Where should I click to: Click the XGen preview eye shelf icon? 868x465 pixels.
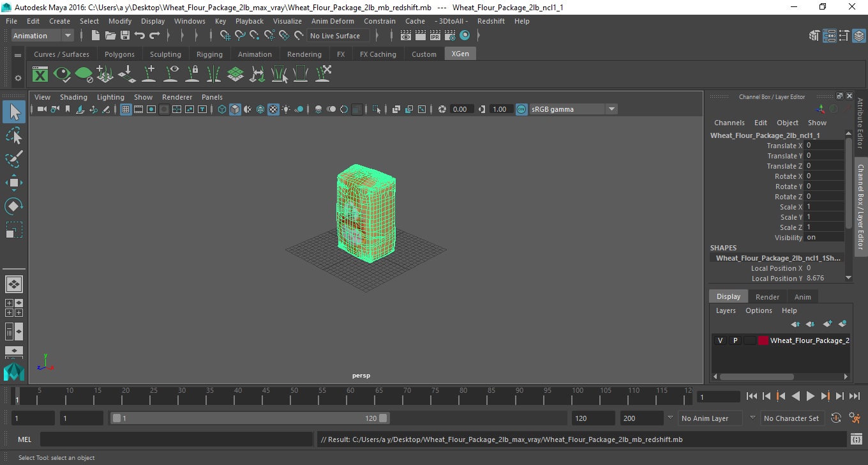click(62, 75)
